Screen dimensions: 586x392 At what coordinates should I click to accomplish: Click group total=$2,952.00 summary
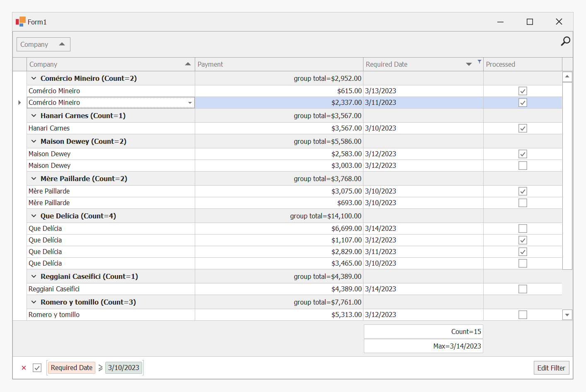(327, 78)
